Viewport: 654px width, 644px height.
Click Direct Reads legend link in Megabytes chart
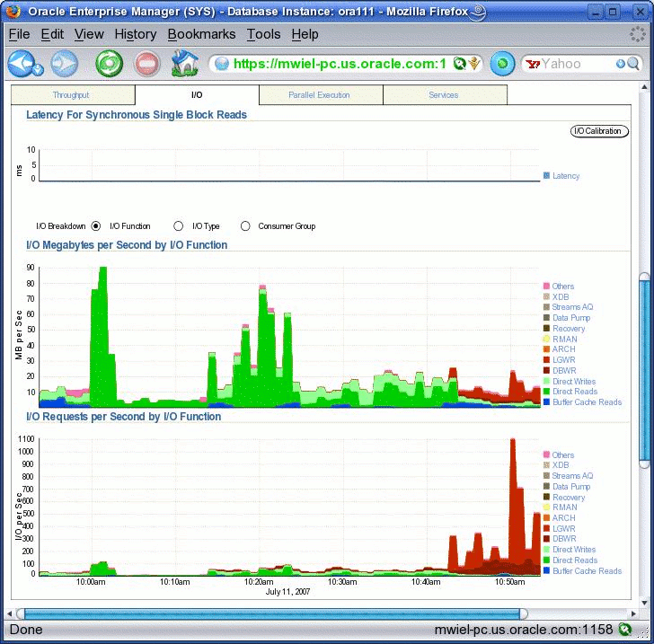[575, 392]
